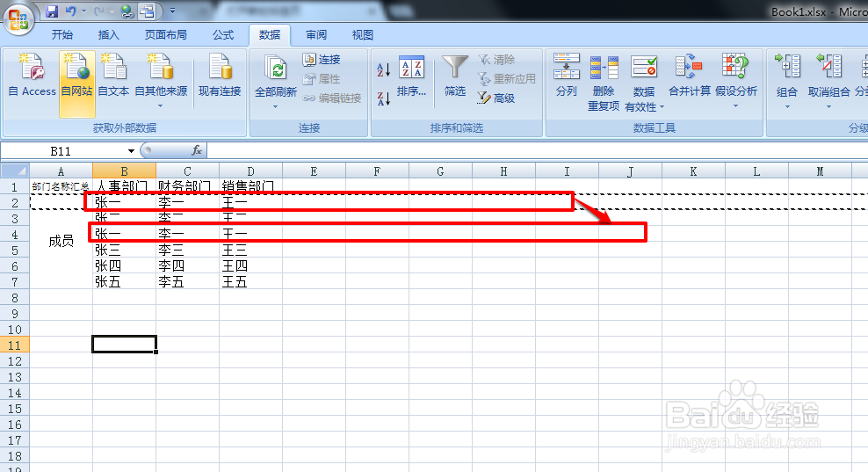Select cell with 张三
The width and height of the screenshot is (868, 472).
(x=124, y=250)
